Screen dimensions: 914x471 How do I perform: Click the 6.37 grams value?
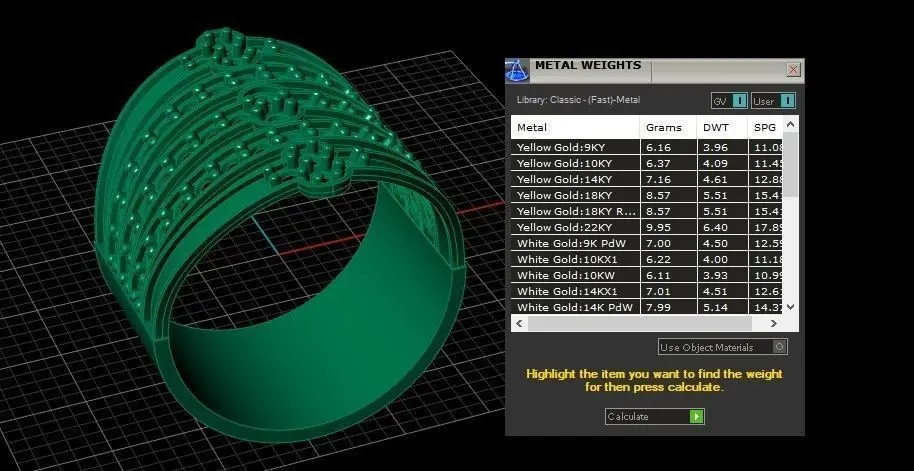pos(658,163)
